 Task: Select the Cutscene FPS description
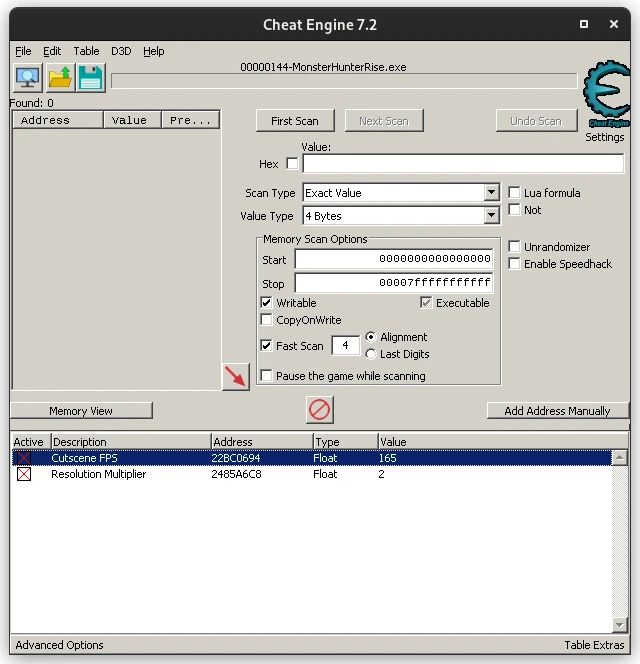(84, 458)
